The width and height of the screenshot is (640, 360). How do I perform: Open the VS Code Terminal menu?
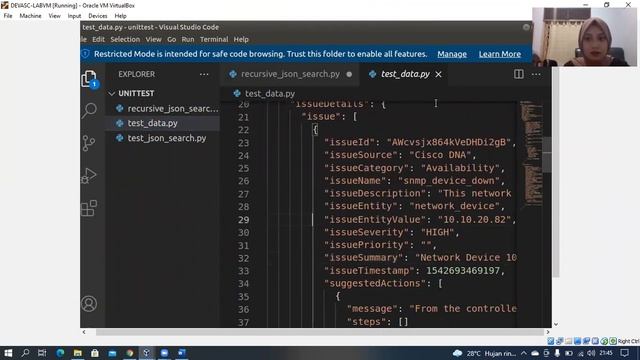click(x=214, y=39)
